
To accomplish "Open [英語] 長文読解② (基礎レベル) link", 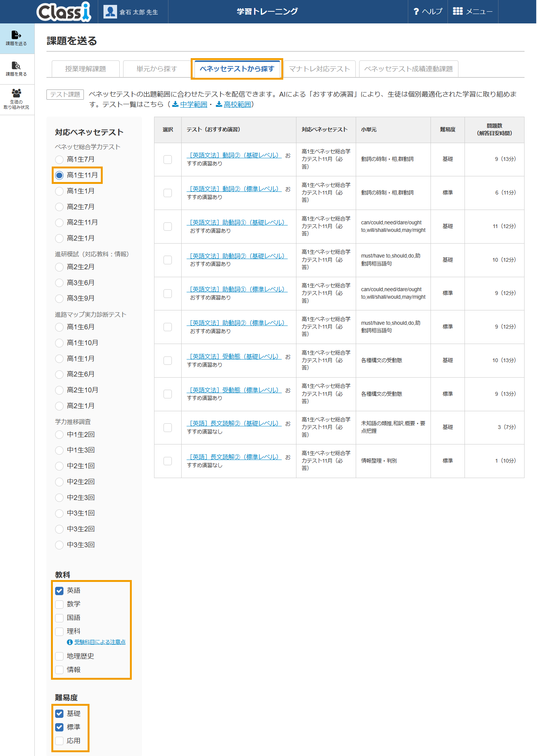I will click(x=234, y=423).
